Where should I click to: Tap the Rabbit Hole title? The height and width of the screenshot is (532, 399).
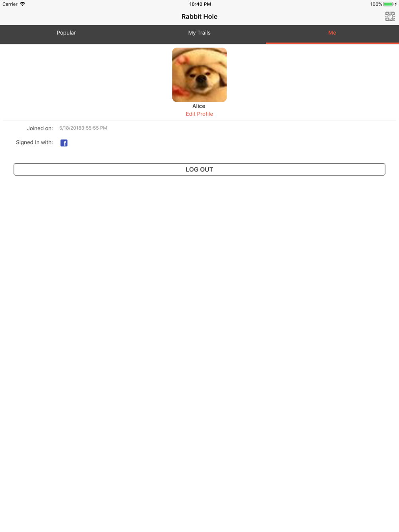click(199, 16)
